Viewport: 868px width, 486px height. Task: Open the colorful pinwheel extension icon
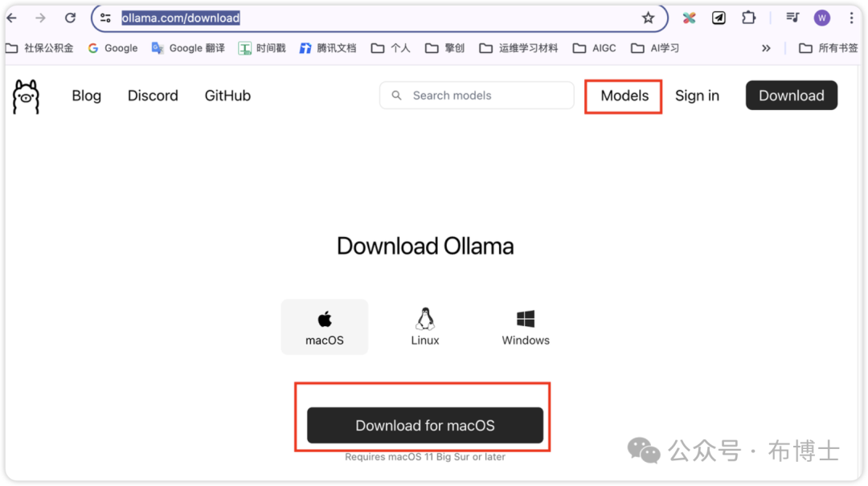pos(690,18)
